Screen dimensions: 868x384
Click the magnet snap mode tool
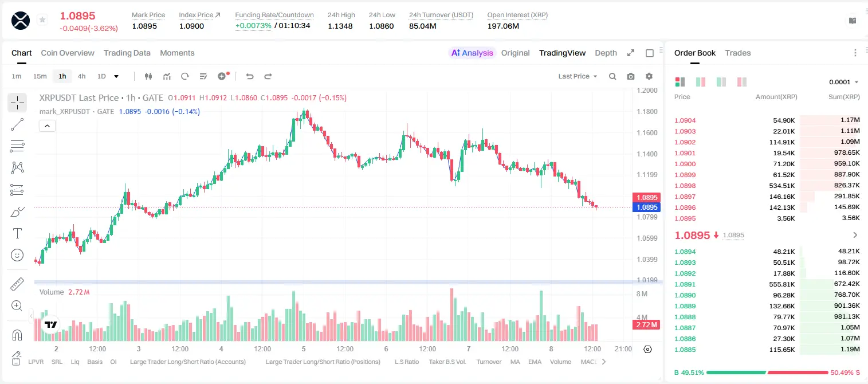point(17,335)
